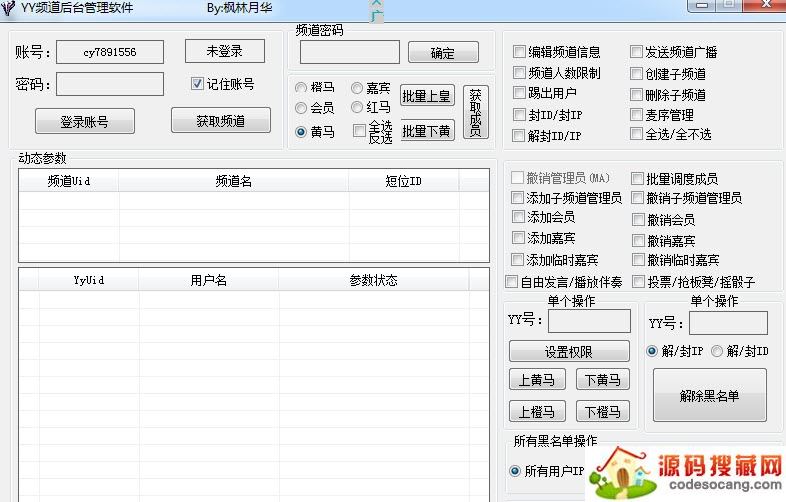This screenshot has width=786, height=502.
Task: Focus the 密码 input field
Action: 110,84
